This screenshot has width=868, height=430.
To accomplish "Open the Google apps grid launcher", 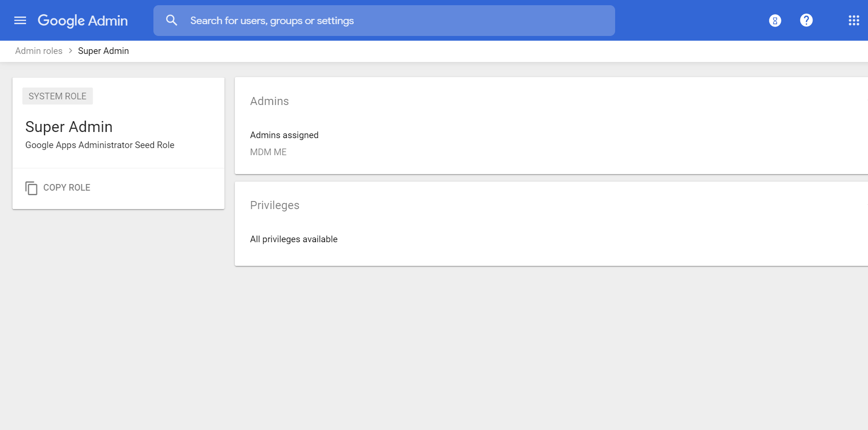I will (853, 20).
